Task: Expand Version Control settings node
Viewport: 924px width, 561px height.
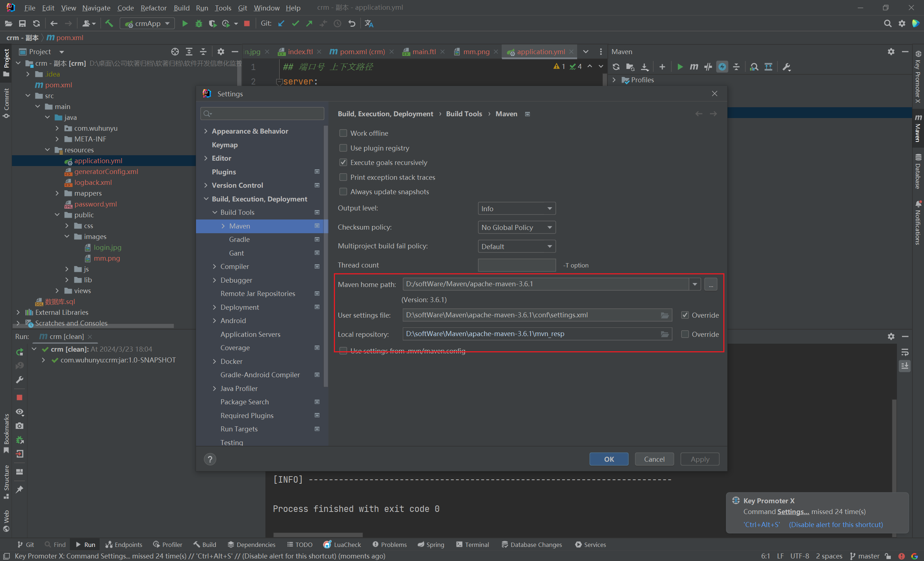Action: (206, 185)
